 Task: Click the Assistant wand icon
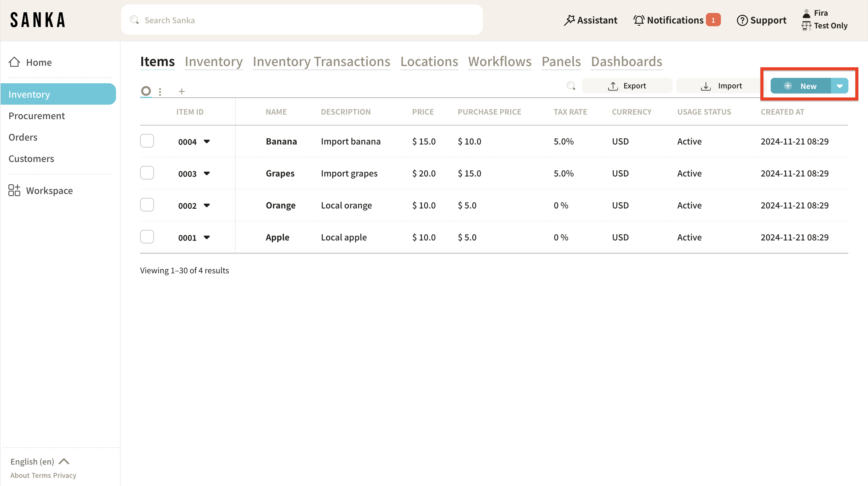coord(569,20)
